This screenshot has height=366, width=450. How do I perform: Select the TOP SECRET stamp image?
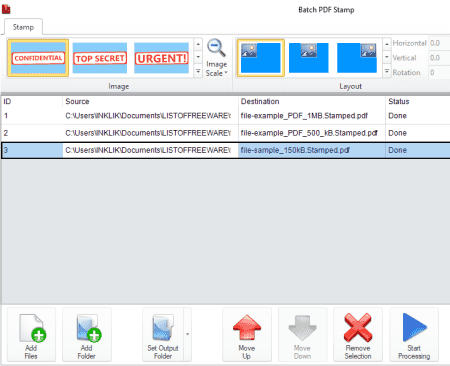coord(100,58)
